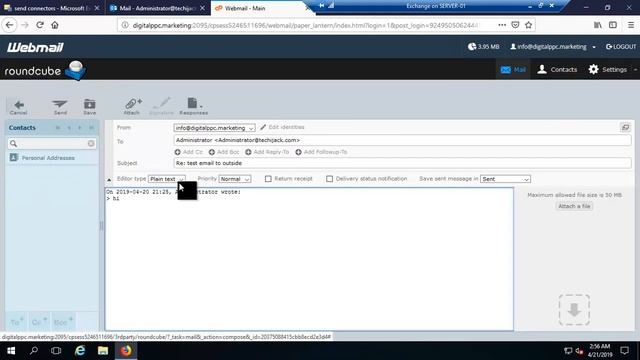Go to browser home page
Image resolution: width=640 pixels, height=360 pixels.
pos(55,25)
